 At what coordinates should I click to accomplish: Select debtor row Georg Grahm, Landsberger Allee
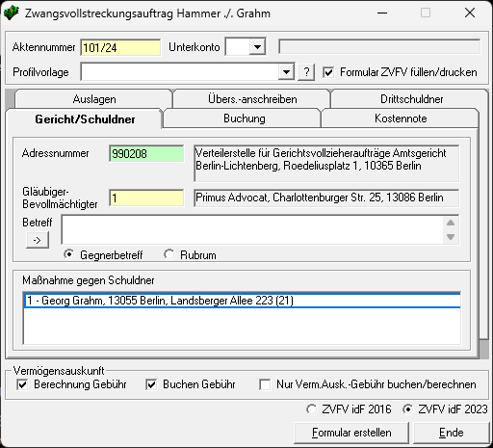coord(243,301)
